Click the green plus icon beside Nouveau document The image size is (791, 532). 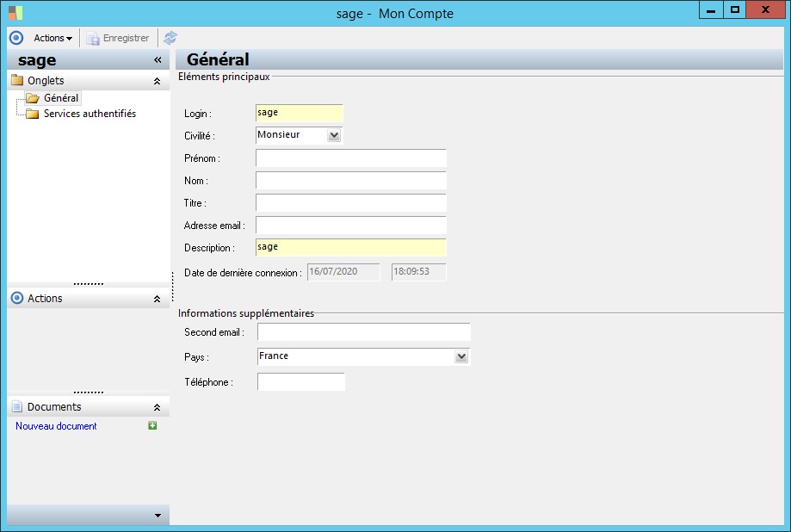(x=152, y=425)
